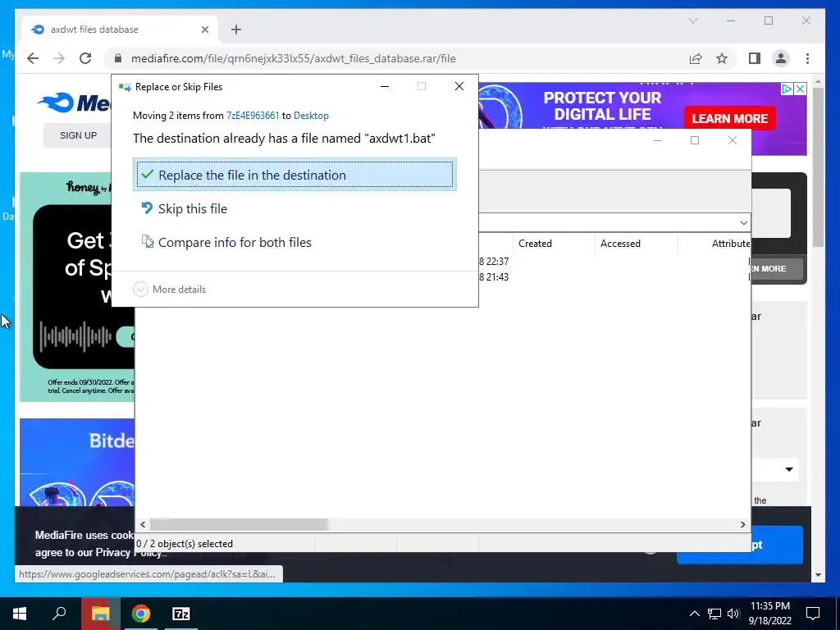
Task: Click 7-Zip horizontal scrollbar thumb
Action: [x=239, y=524]
